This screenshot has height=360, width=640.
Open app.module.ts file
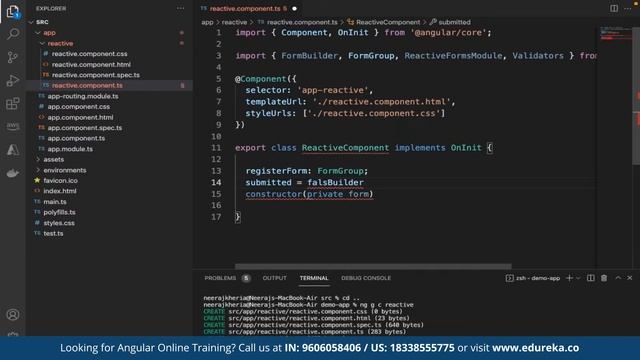[x=70, y=149]
